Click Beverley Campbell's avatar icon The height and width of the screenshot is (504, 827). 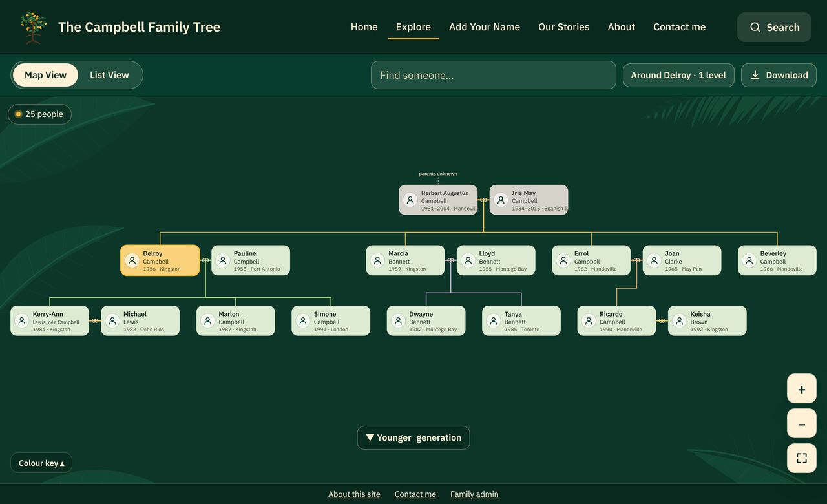pyautogui.click(x=749, y=260)
